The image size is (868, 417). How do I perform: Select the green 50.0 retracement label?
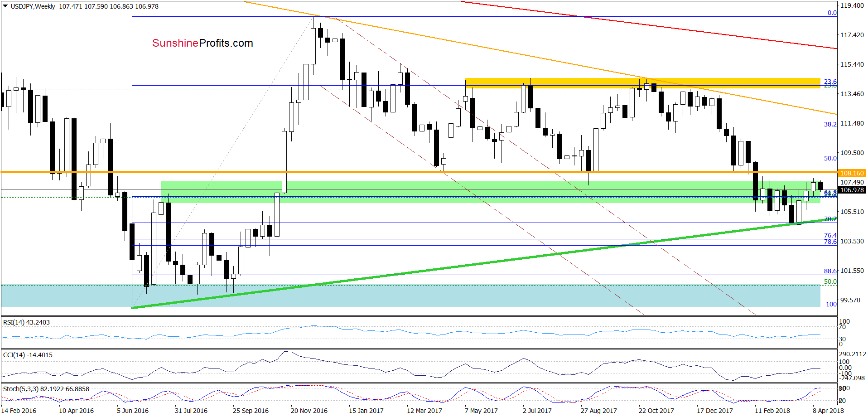(830, 281)
